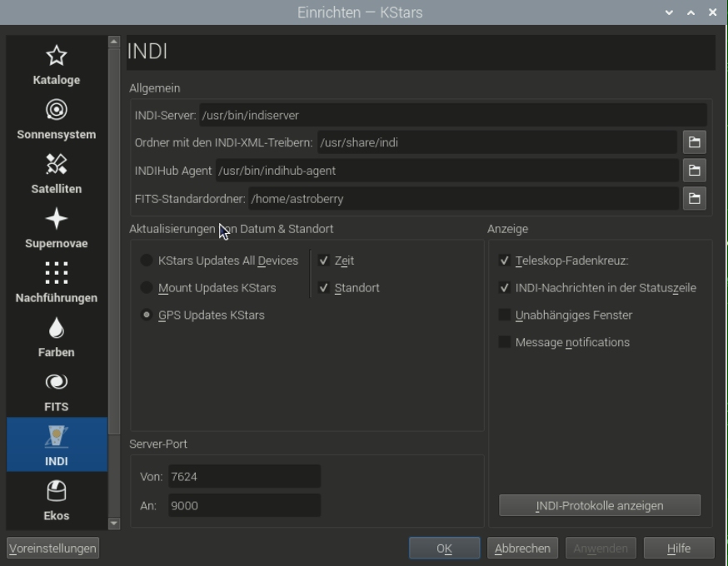Click the INDIHub Agent path field

(x=447, y=171)
